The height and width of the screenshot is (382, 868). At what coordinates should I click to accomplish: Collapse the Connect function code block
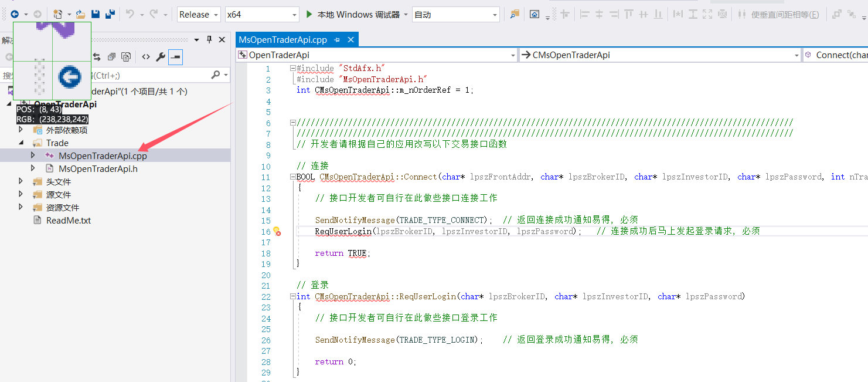coord(292,177)
